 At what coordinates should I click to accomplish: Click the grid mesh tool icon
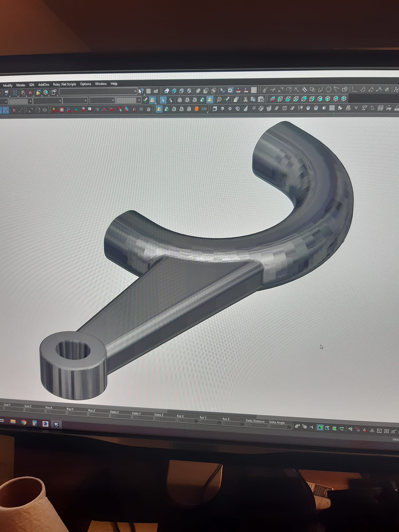point(332,108)
